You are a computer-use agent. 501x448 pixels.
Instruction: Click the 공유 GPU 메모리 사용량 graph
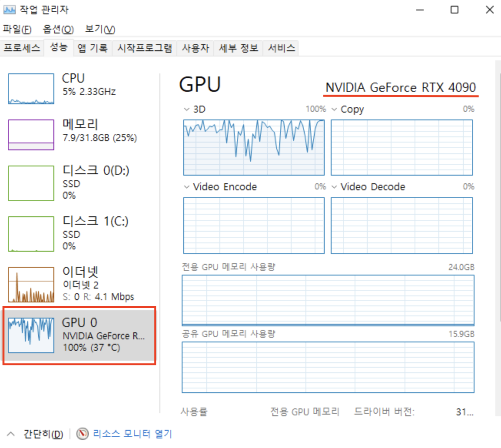click(328, 367)
